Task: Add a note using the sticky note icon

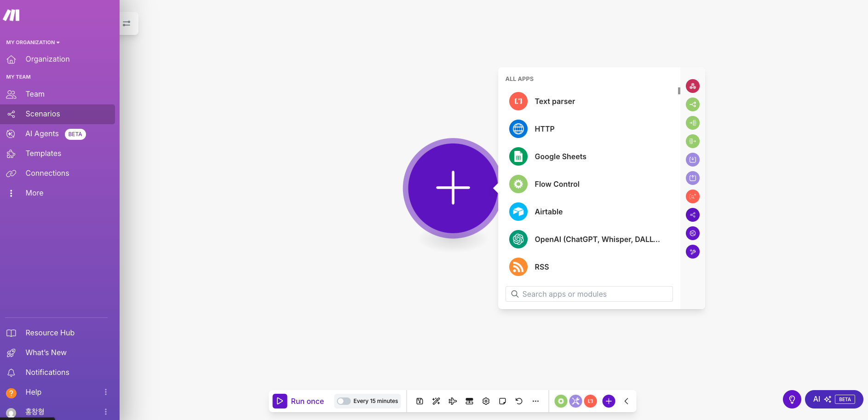Action: tap(503, 401)
